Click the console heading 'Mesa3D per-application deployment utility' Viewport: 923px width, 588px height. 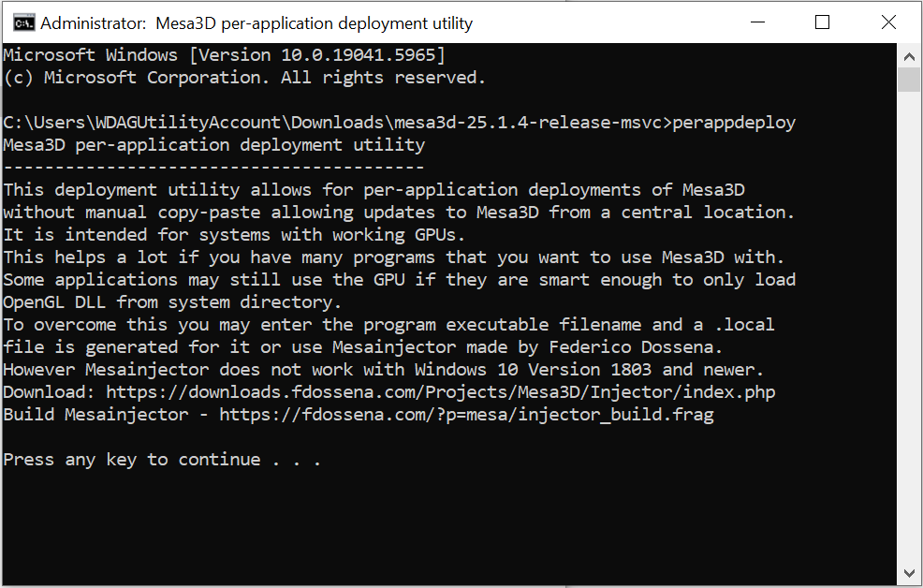[x=213, y=145]
